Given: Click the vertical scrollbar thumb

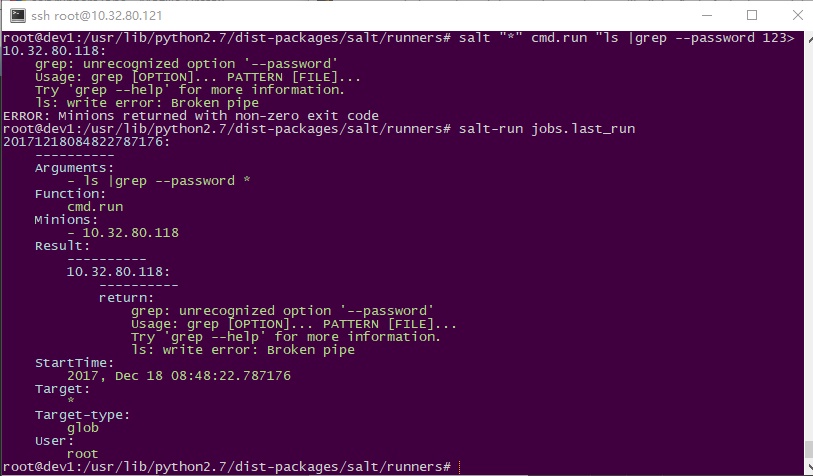Looking at the screenshot, I should [x=809, y=449].
